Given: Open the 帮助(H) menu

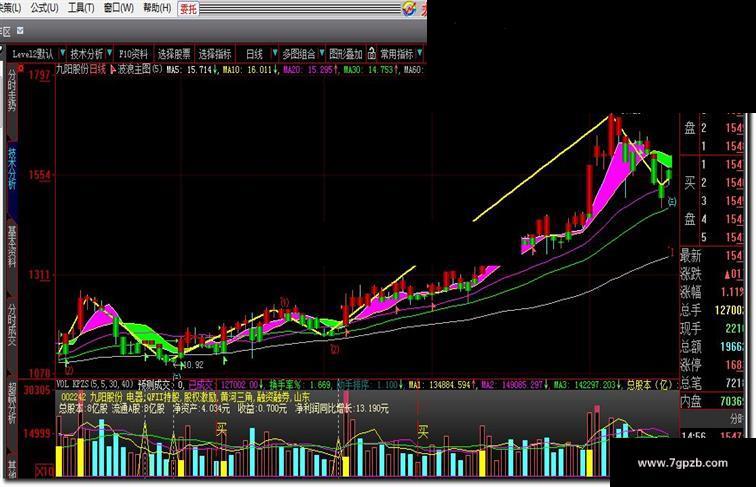Looking at the screenshot, I should coord(157,7).
